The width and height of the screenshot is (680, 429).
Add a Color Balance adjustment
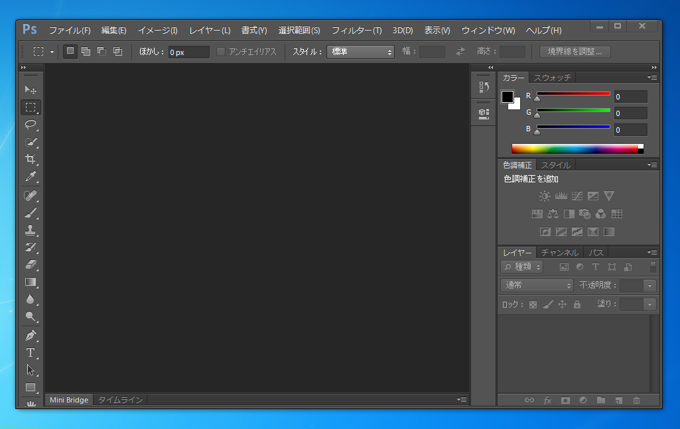coord(553,214)
